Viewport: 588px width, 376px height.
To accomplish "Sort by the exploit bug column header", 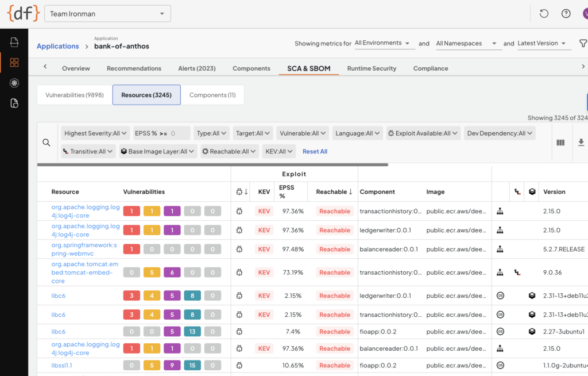I will pos(242,191).
